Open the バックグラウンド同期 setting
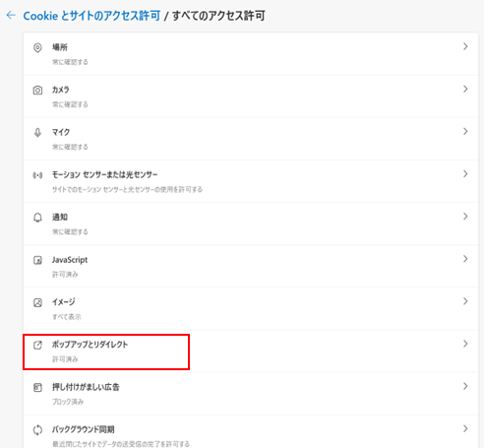484x448 pixels. click(251, 431)
